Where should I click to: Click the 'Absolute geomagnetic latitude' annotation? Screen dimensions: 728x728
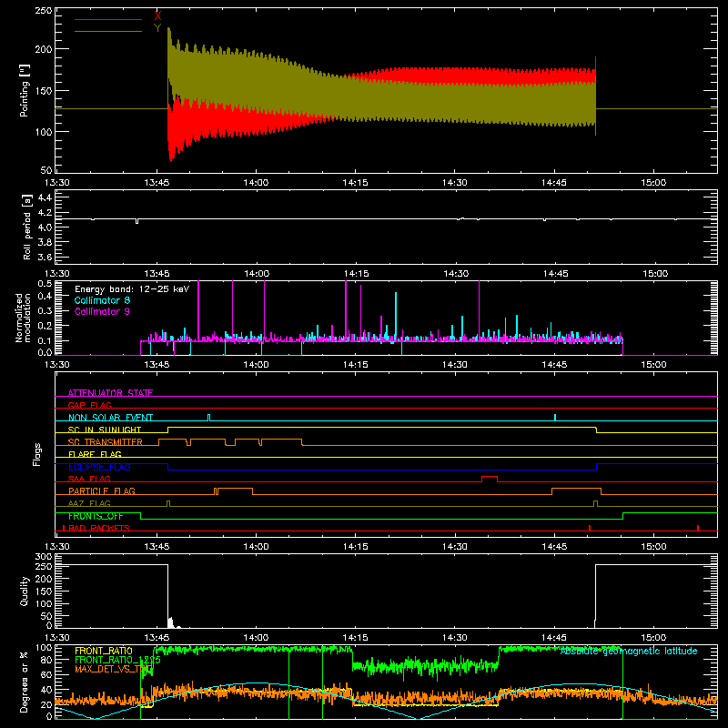pos(629,651)
